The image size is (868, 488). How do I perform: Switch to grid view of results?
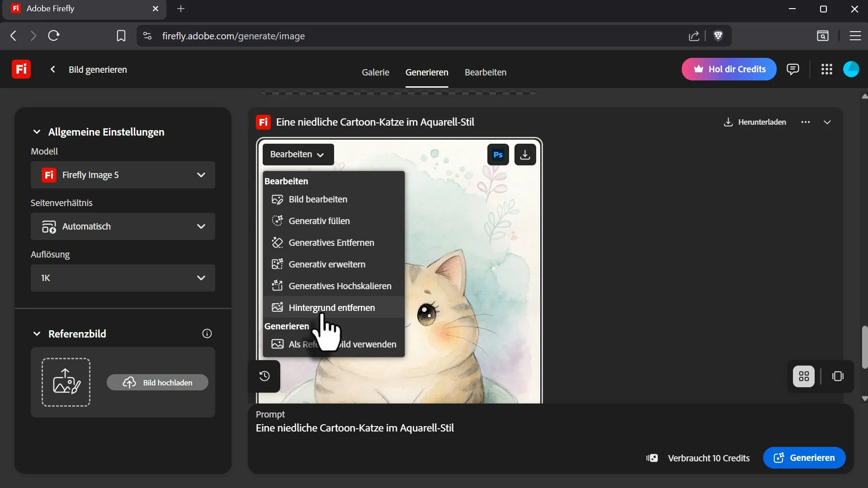click(x=803, y=376)
